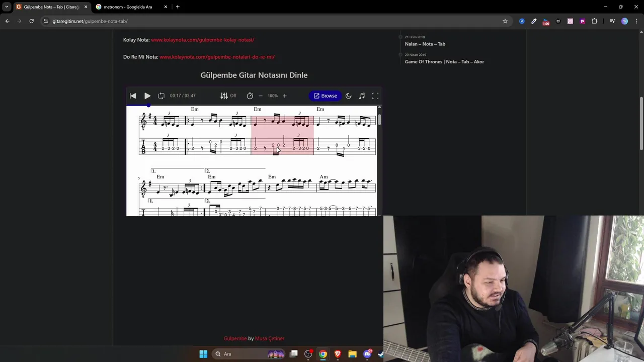Close the Gülpembe Nota browser tab

(x=86, y=7)
